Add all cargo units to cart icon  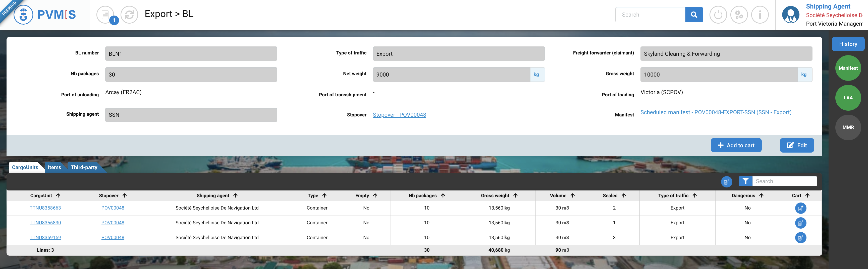(x=726, y=182)
